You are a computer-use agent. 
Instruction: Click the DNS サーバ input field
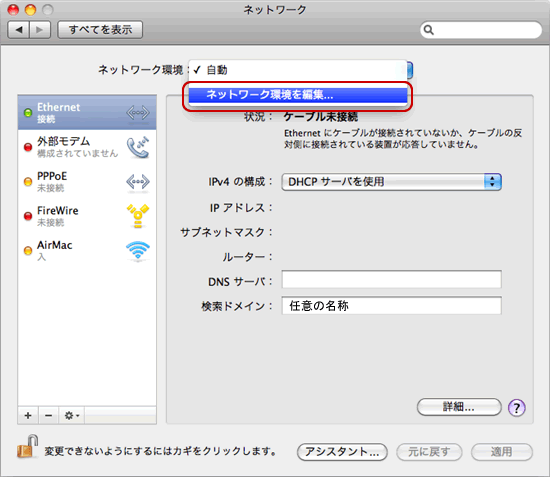tap(391, 280)
